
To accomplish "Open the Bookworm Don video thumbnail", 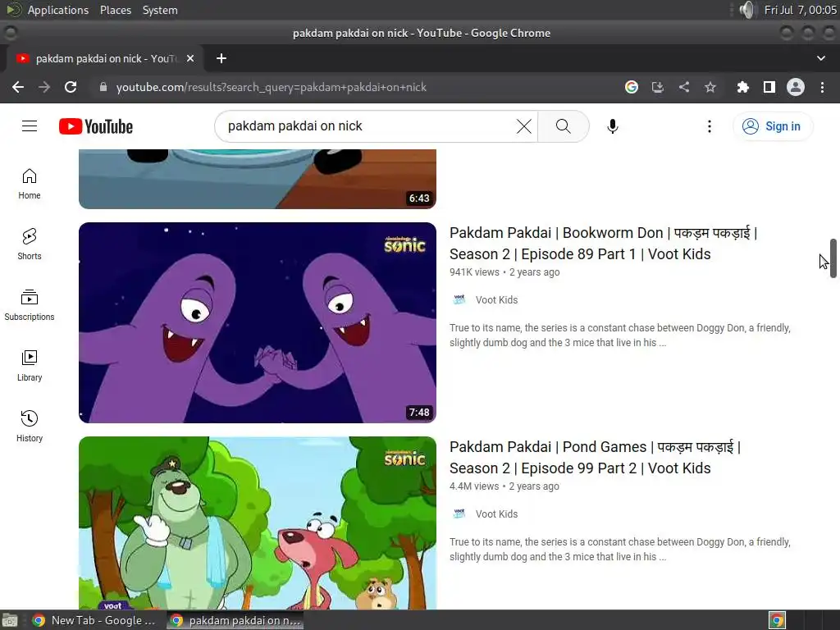I will 258,322.
